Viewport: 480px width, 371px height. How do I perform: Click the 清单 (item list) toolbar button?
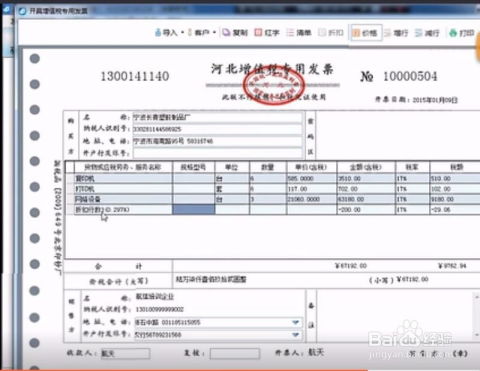pyautogui.click(x=299, y=32)
